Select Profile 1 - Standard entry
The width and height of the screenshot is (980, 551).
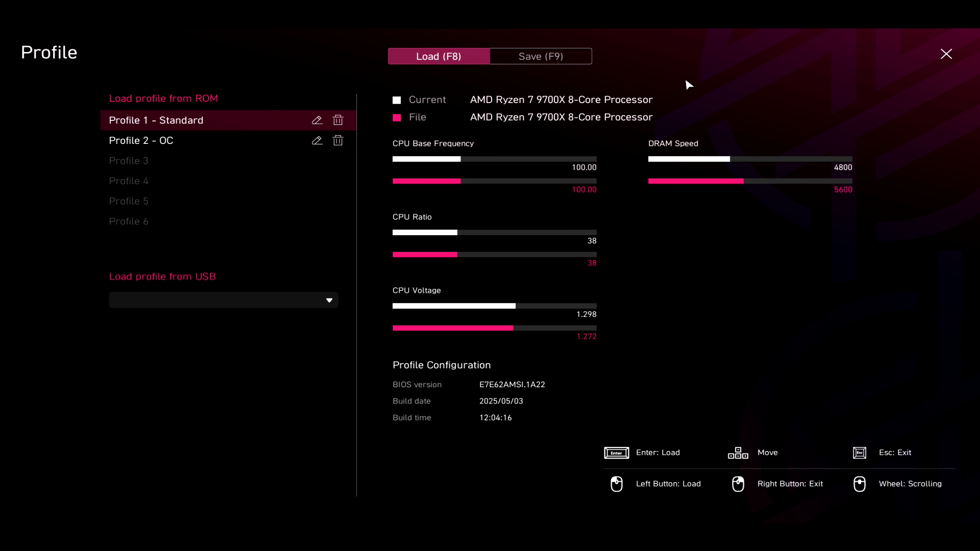(x=156, y=120)
